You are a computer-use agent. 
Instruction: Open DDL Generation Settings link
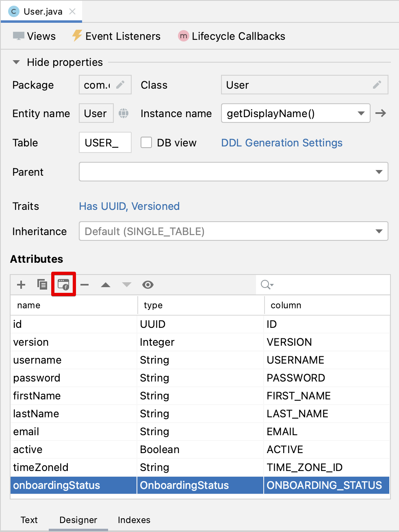tap(282, 143)
